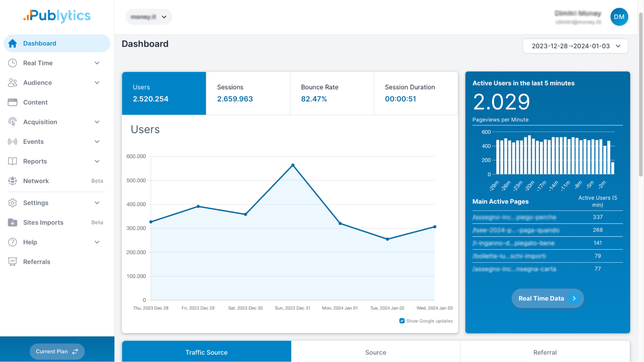Click the last short bar in Pageviews chart
Image resolution: width=644 pixels, height=362 pixels.
612,168
